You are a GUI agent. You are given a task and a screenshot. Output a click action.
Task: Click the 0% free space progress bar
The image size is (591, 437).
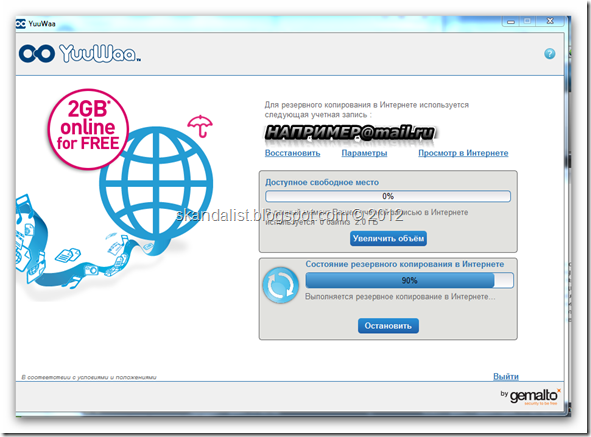click(388, 196)
